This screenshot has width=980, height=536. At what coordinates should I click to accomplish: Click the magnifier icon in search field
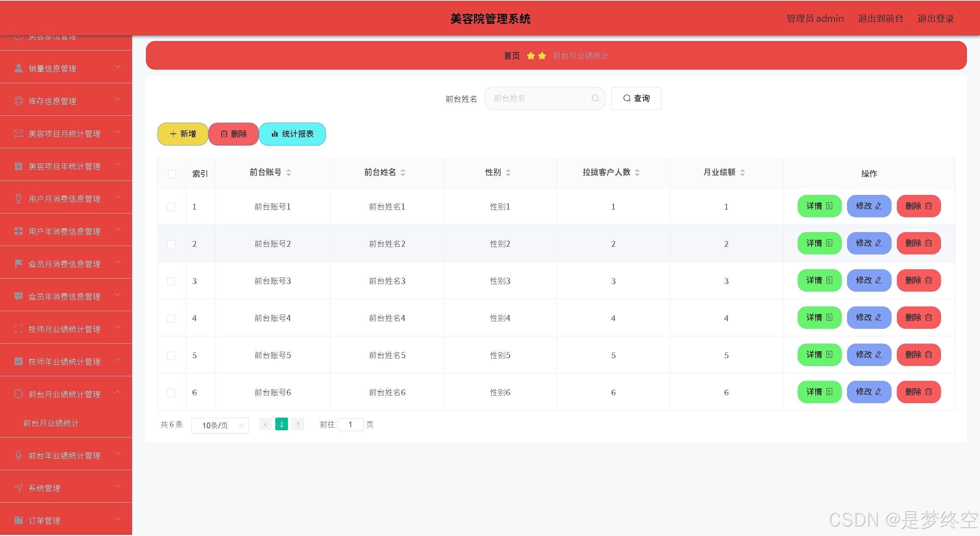pyautogui.click(x=595, y=98)
